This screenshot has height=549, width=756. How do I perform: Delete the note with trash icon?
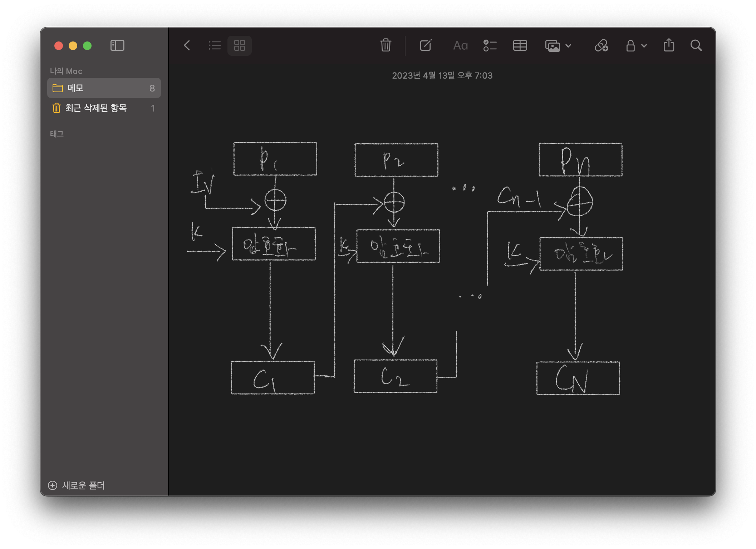point(386,45)
